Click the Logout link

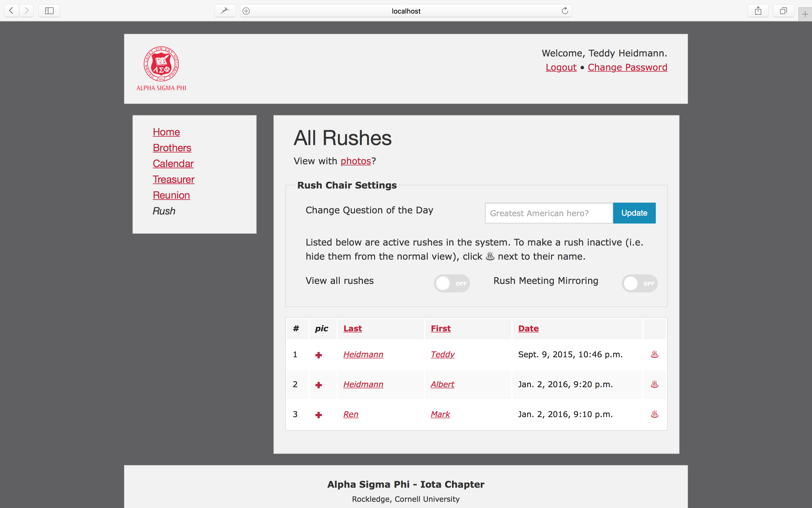click(561, 67)
